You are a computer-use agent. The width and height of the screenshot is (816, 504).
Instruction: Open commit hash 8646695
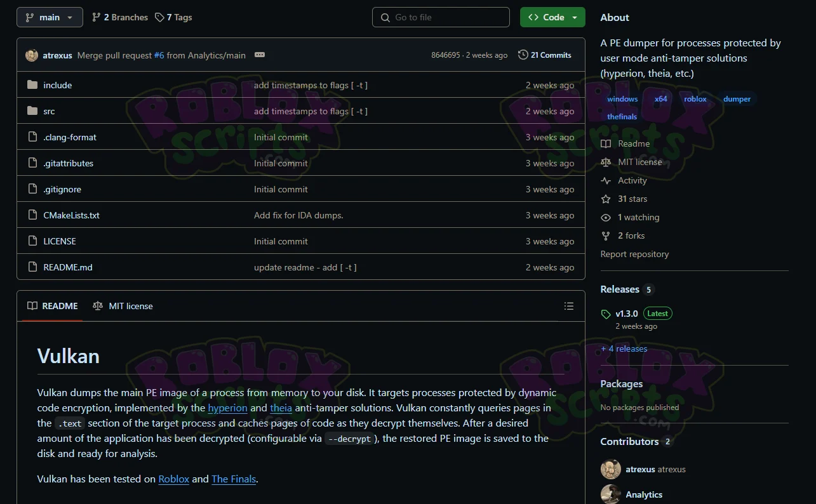click(445, 55)
